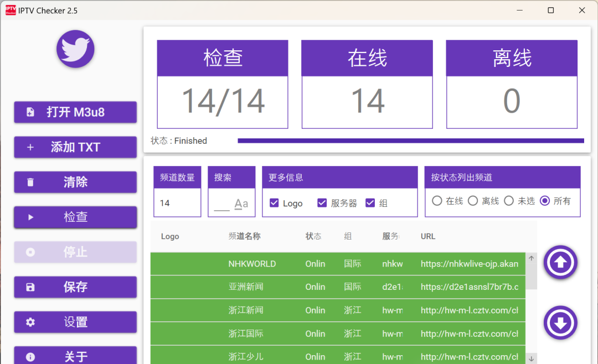598x364 pixels.
Task: Select the 亚洲新闻 channel row
Action: click(338, 287)
